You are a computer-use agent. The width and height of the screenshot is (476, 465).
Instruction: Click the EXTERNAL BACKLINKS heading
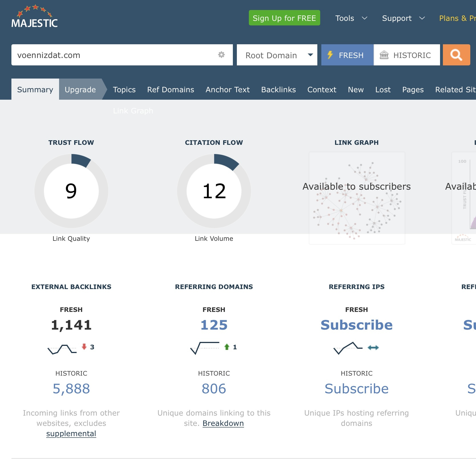[x=71, y=287]
